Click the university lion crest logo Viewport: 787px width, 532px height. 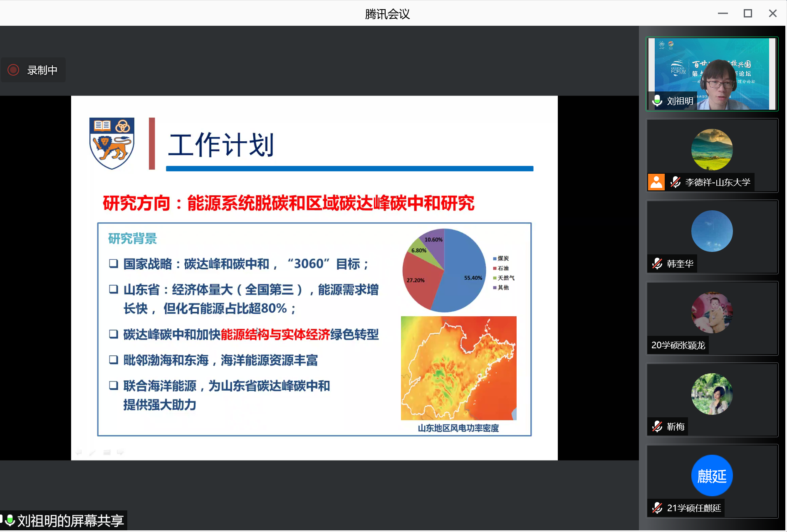111,143
